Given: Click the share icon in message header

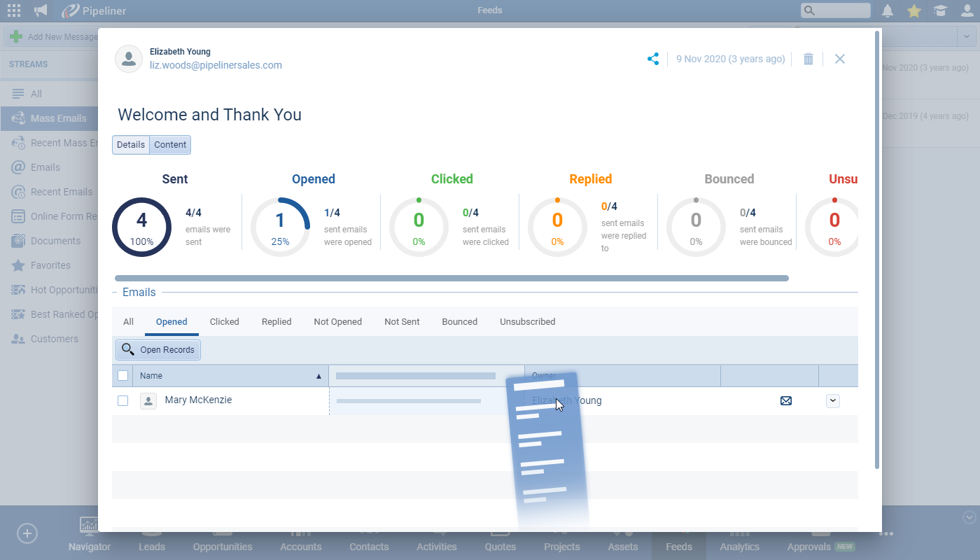Looking at the screenshot, I should [x=653, y=59].
